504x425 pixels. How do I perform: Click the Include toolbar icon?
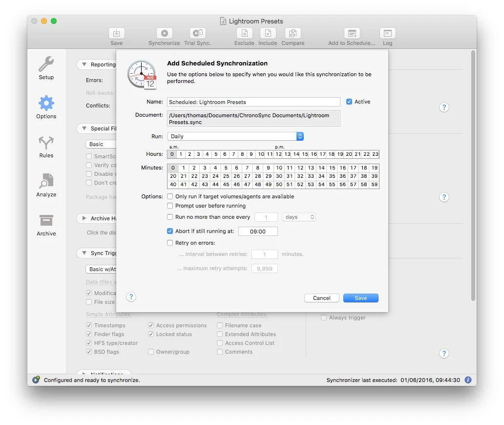[x=268, y=33]
